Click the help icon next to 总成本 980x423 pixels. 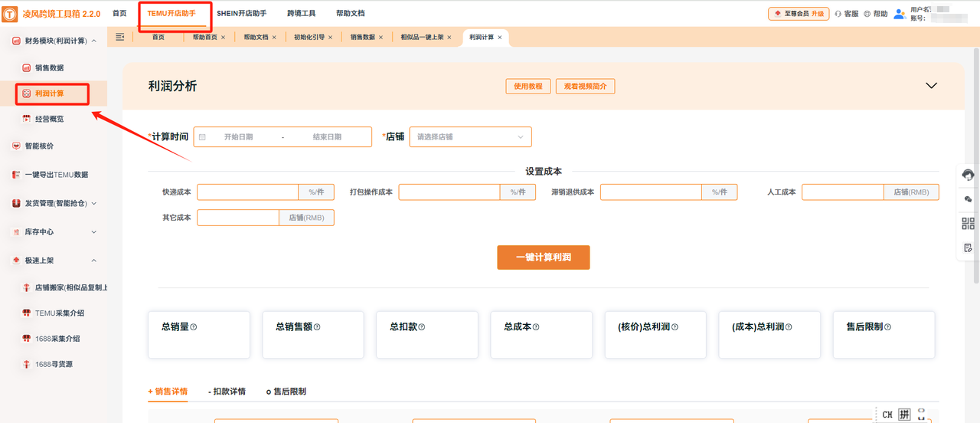tap(535, 327)
